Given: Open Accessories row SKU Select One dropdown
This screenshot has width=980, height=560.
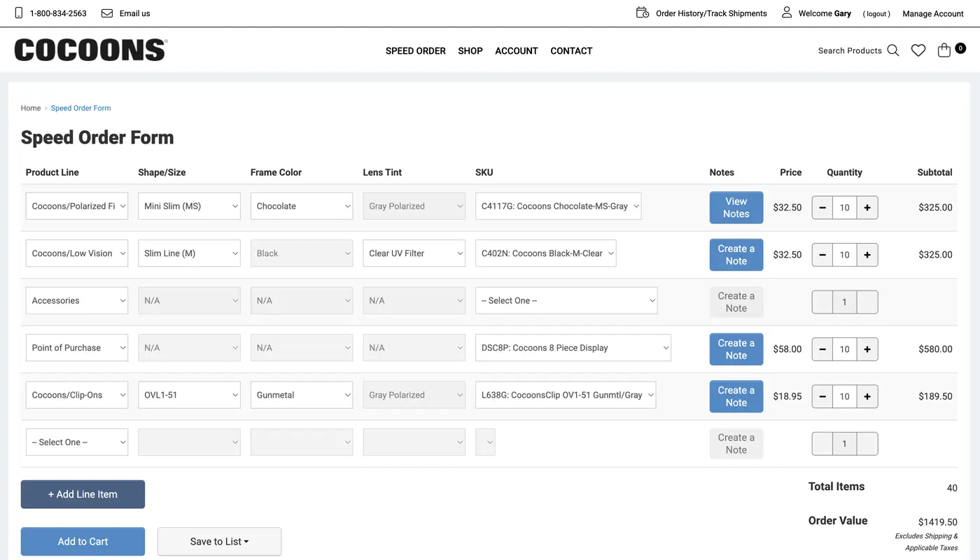Looking at the screenshot, I should (x=566, y=300).
